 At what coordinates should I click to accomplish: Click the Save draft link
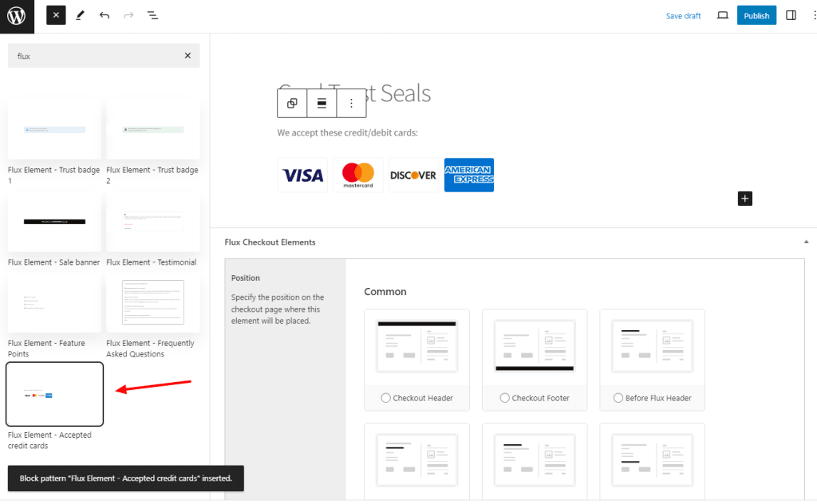tap(683, 16)
